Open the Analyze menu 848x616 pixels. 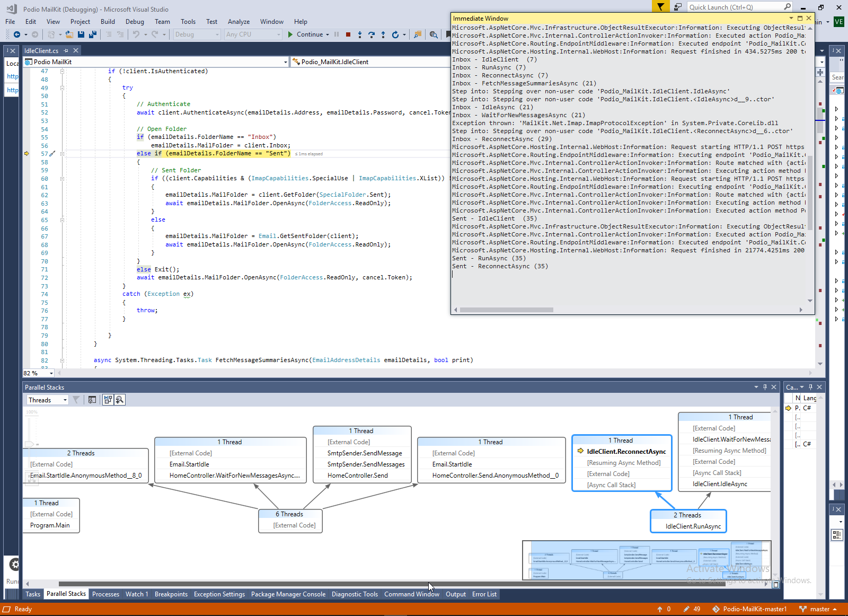pos(238,22)
